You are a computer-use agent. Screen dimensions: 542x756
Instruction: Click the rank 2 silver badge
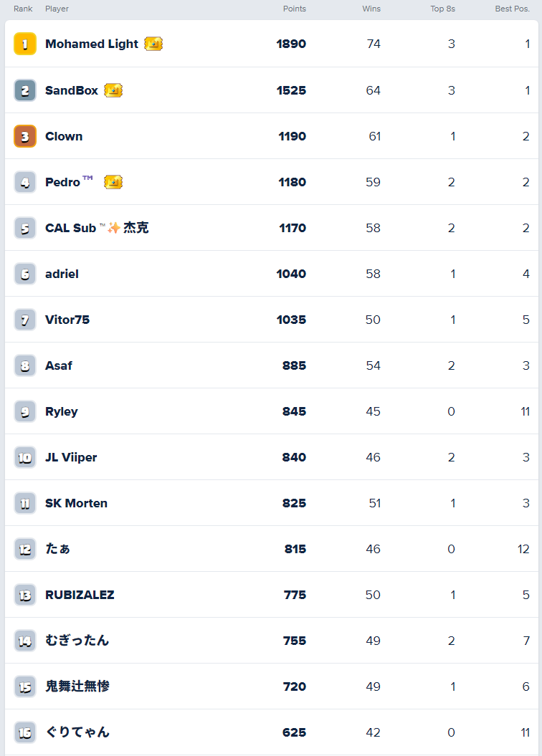click(25, 90)
